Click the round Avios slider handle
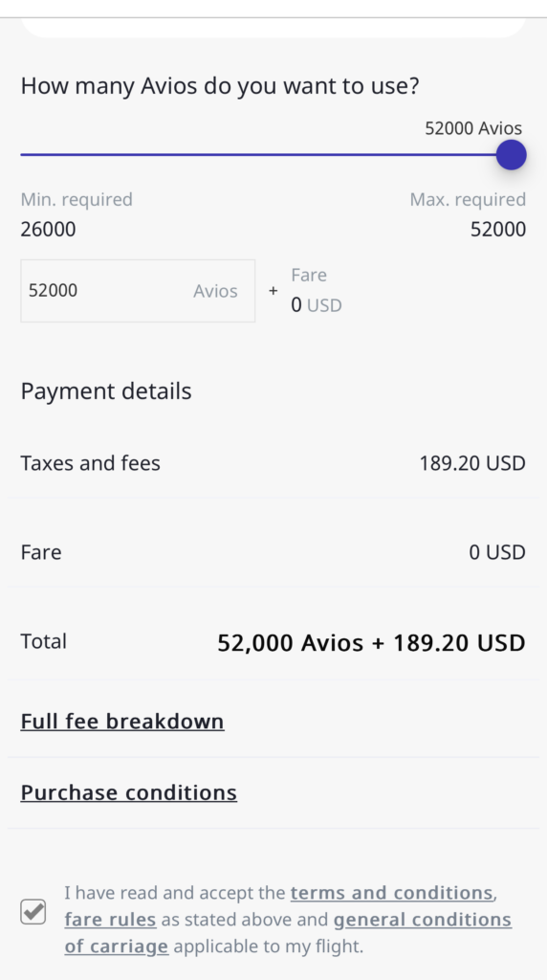The height and width of the screenshot is (980, 547). click(511, 154)
